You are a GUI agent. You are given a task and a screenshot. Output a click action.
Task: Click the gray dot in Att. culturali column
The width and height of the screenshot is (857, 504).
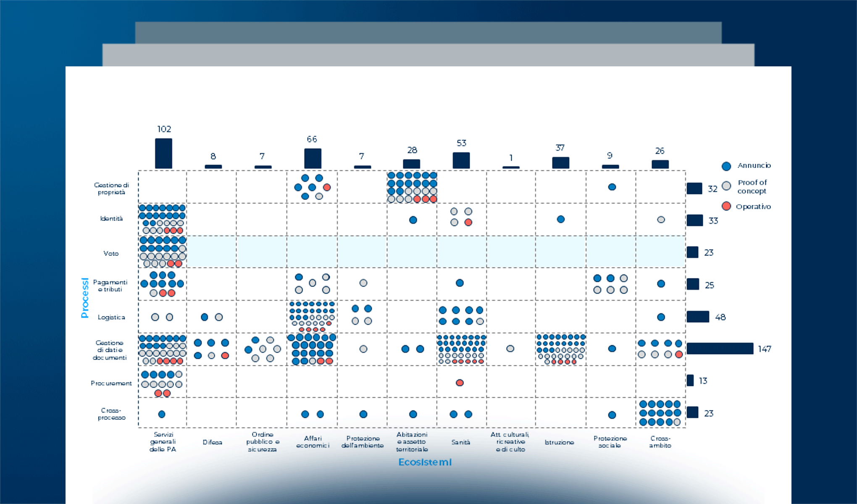[510, 349]
